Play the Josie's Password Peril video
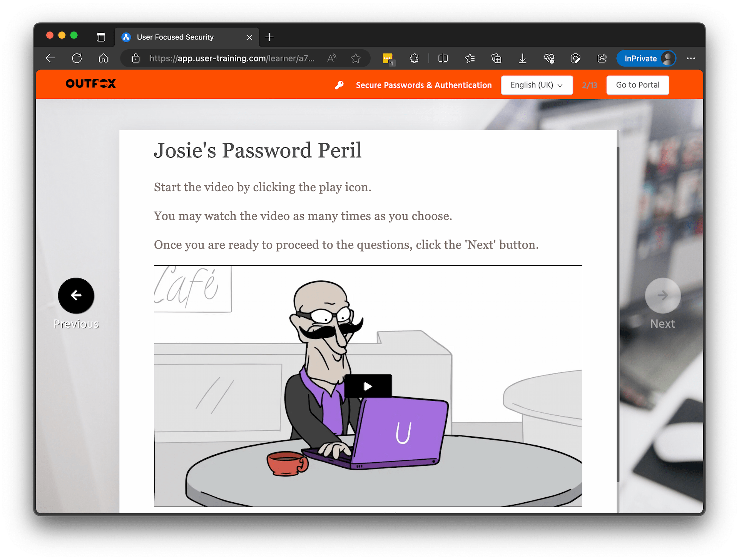The image size is (739, 560). (x=368, y=386)
